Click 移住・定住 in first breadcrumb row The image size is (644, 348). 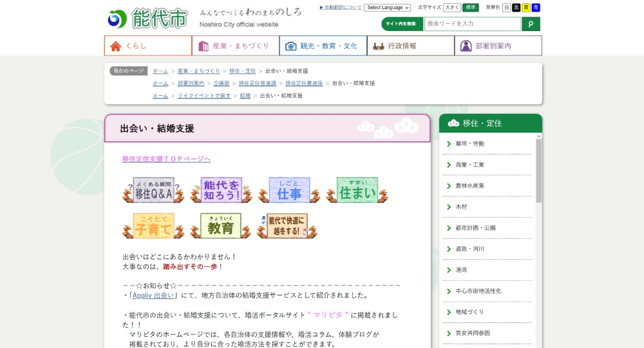tap(242, 71)
